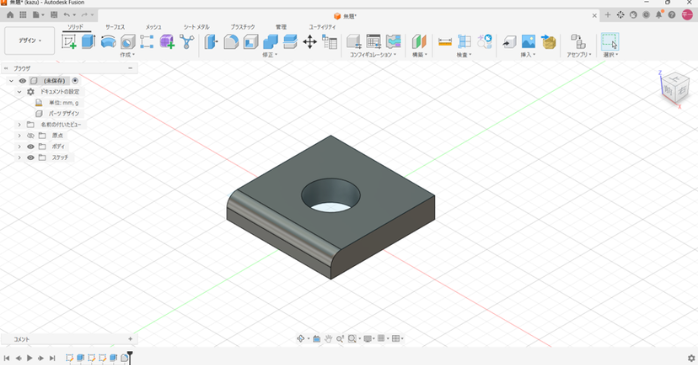Click the Insert Derive icon
The width and height of the screenshot is (698, 365).
click(x=509, y=42)
